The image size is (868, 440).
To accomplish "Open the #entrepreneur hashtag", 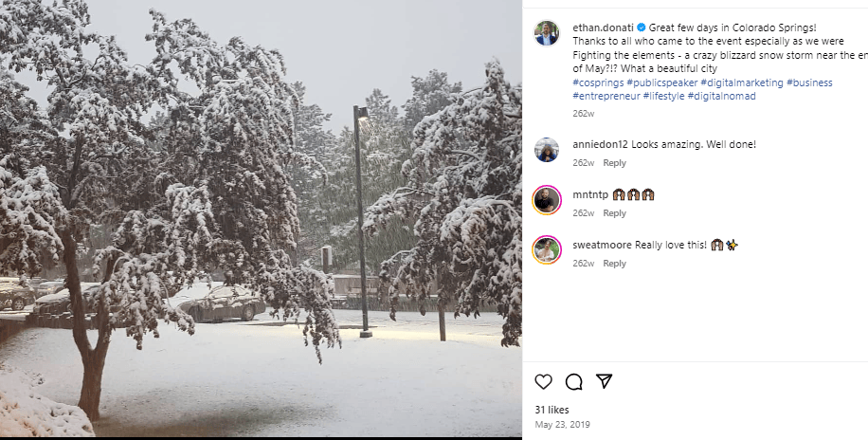I will (x=606, y=96).
